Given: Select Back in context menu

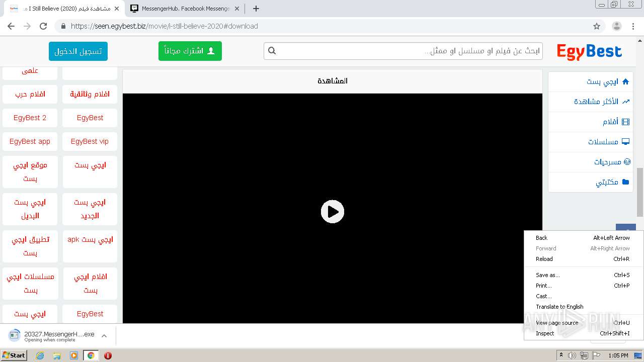Looking at the screenshot, I should [x=583, y=238].
